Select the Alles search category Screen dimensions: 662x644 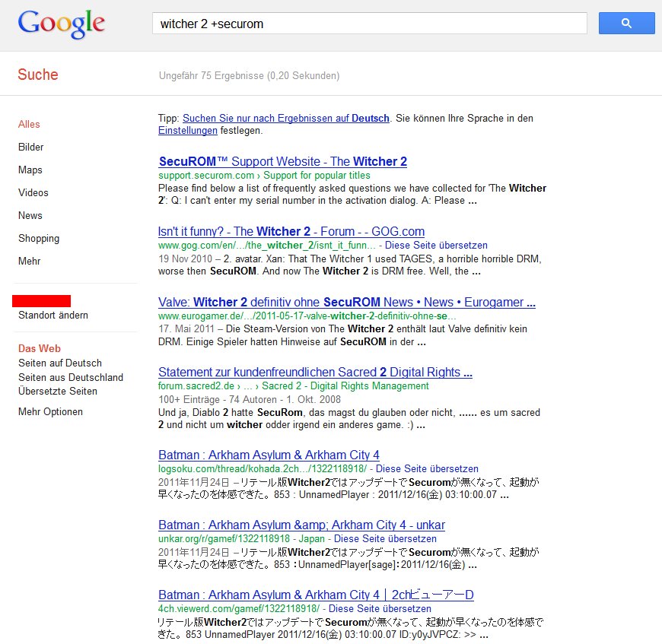(x=29, y=125)
